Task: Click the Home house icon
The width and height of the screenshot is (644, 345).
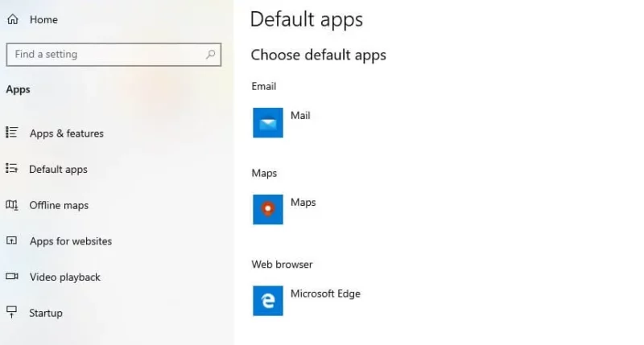Action: [x=13, y=19]
